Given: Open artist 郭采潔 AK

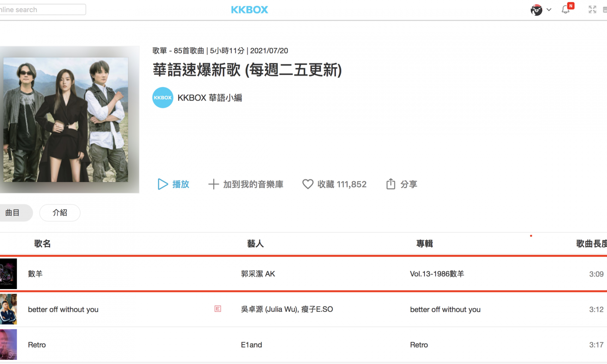Looking at the screenshot, I should [258, 274].
